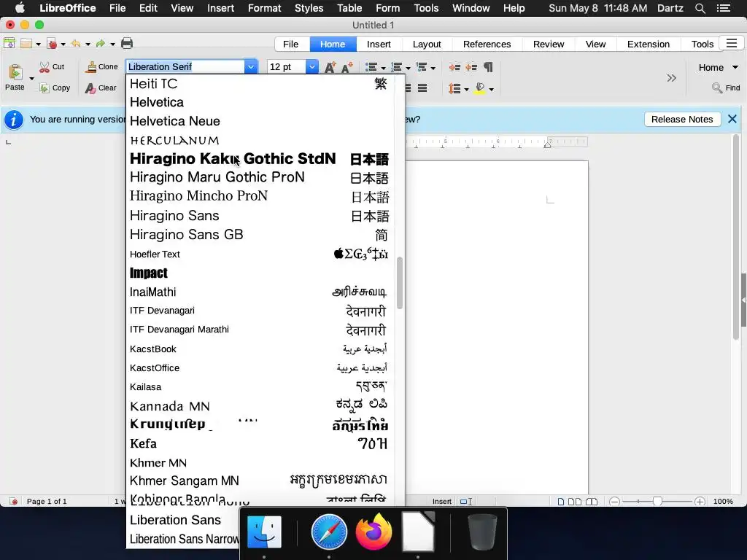This screenshot has height=560, width=747.
Task: Open Safari from the Dock
Action: click(329, 532)
